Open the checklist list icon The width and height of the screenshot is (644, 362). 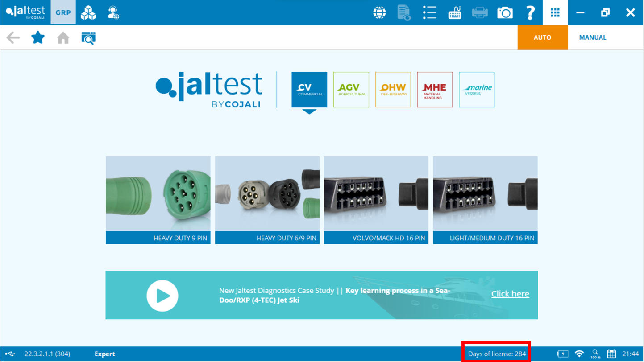(x=429, y=13)
